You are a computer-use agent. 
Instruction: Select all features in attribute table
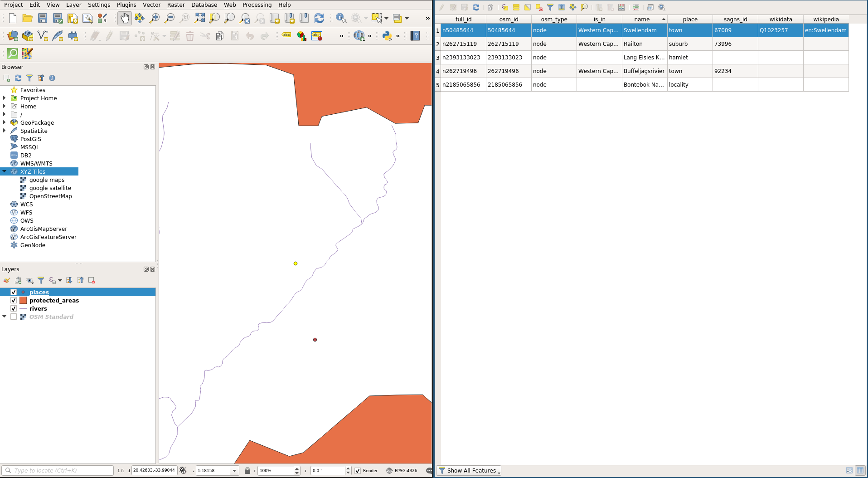pyautogui.click(x=516, y=7)
